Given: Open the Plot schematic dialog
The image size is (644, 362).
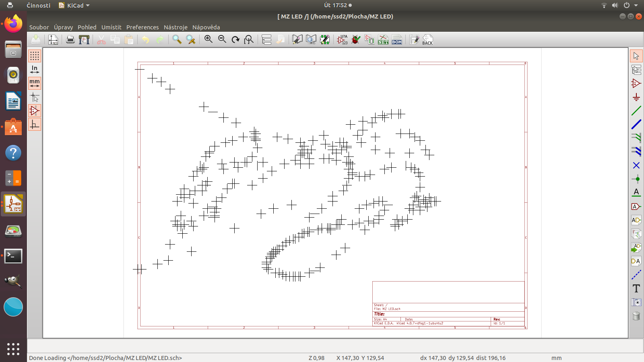Looking at the screenshot, I should [x=84, y=39].
